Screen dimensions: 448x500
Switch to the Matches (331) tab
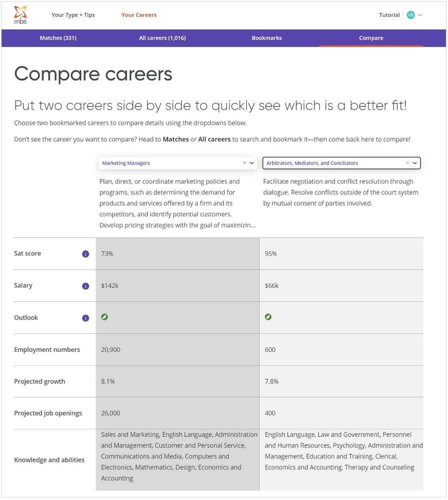point(58,38)
